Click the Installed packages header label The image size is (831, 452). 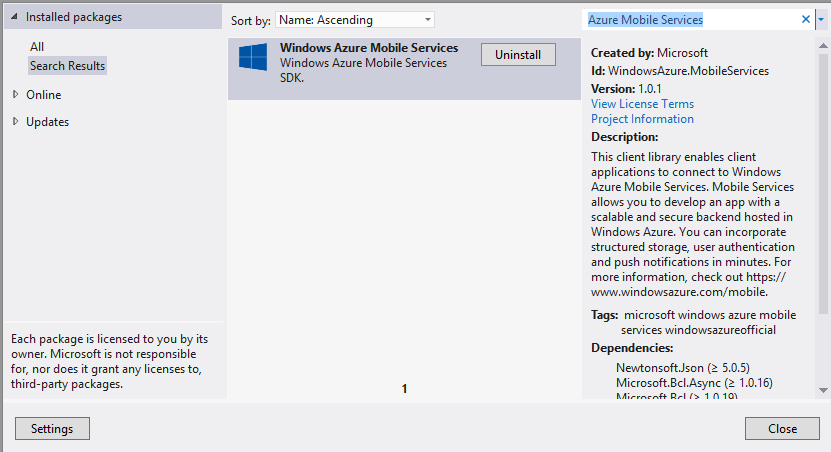74,17
